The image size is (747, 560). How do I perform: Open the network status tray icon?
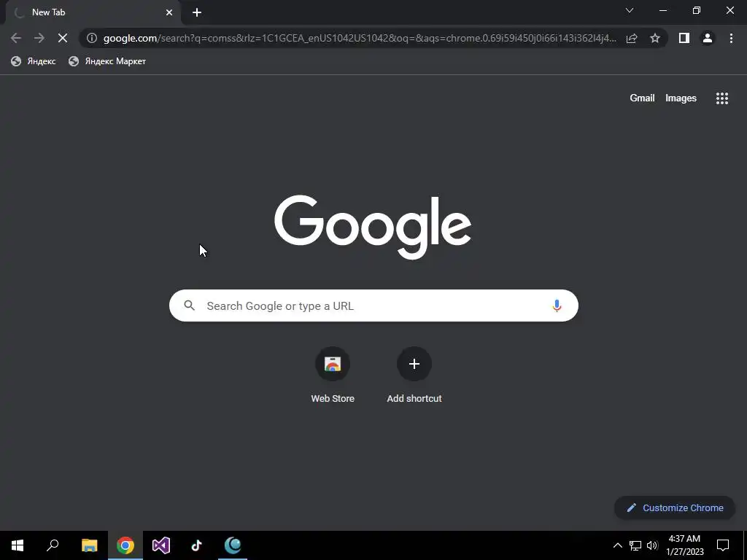point(635,545)
